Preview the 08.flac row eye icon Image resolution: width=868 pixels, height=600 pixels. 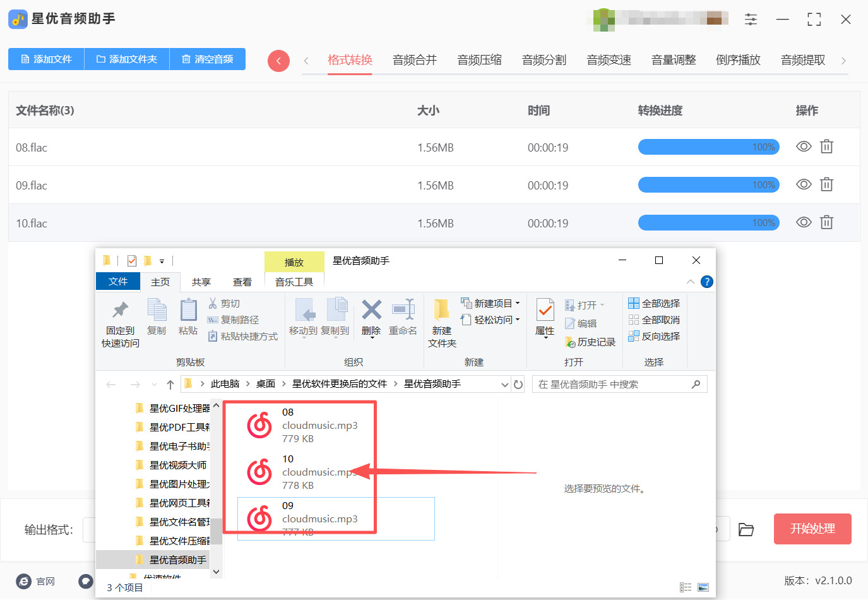coord(804,147)
